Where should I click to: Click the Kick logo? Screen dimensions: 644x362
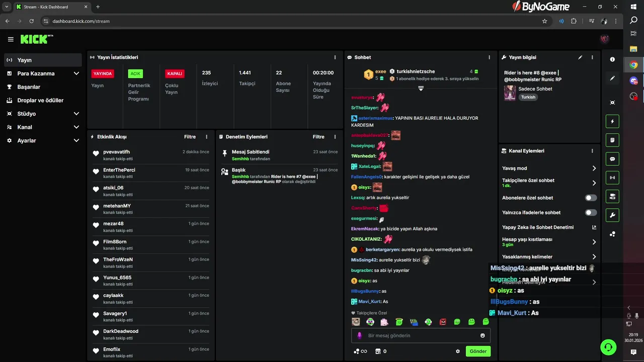coord(36,39)
